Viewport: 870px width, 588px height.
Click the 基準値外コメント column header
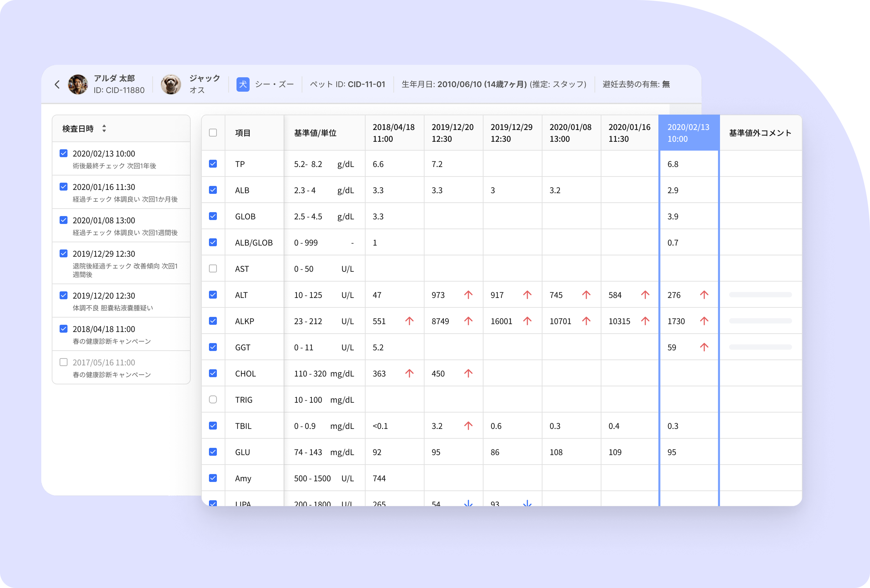pyautogui.click(x=760, y=133)
